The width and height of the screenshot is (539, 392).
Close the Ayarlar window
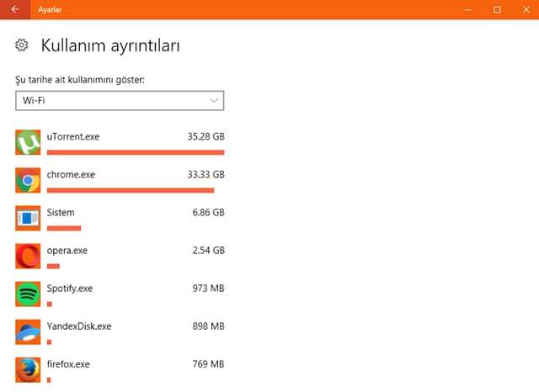tap(526, 9)
